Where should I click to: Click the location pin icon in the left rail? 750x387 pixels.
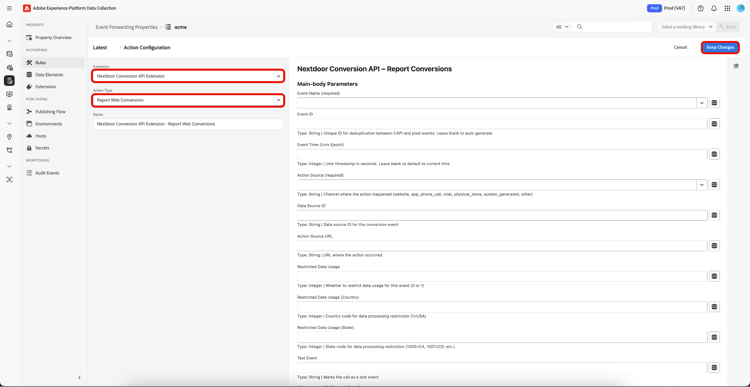click(9, 137)
